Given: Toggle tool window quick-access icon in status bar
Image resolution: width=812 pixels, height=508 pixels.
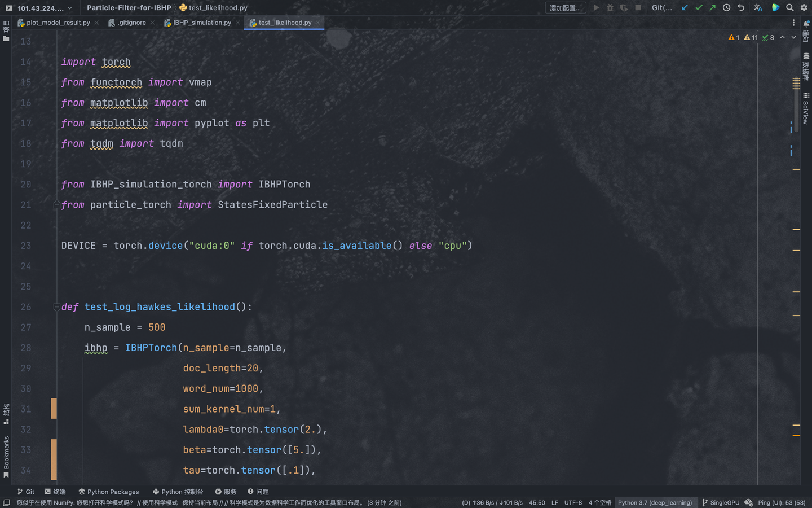Looking at the screenshot, I should 6,502.
